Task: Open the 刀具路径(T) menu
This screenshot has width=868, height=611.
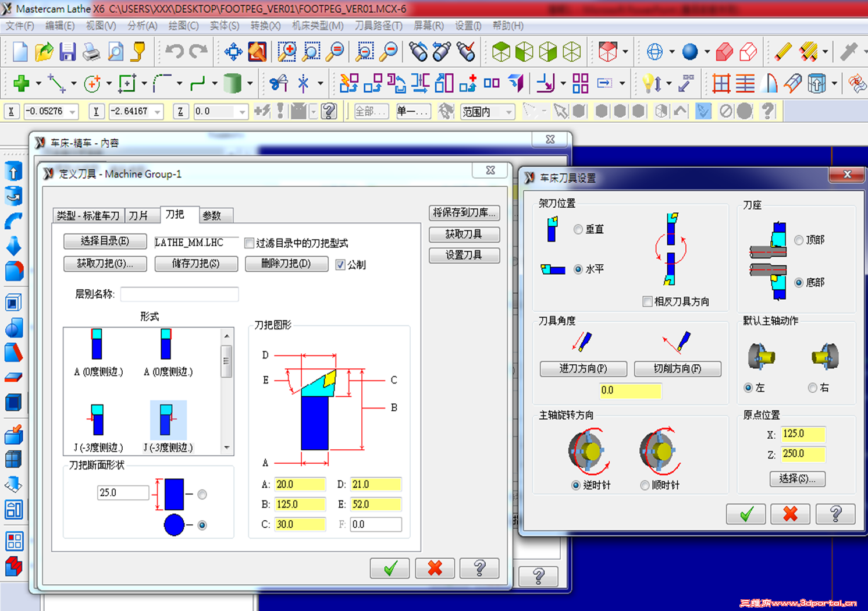Action: [x=378, y=26]
